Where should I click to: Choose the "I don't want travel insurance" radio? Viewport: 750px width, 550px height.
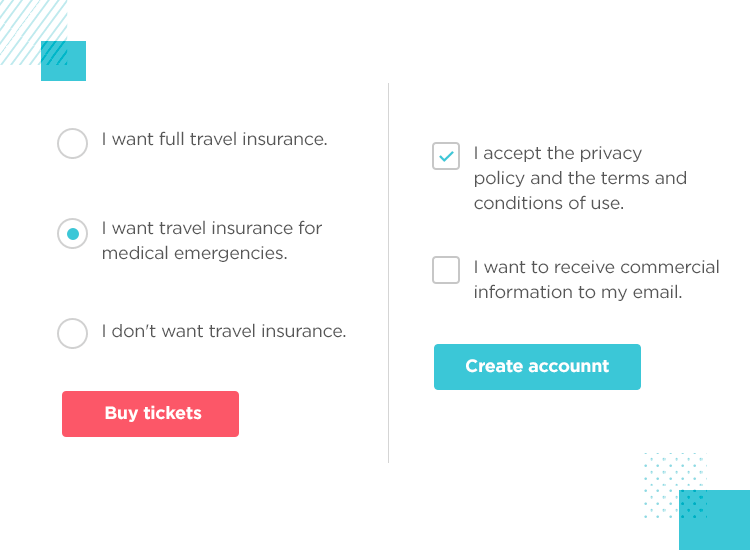[x=72, y=333]
